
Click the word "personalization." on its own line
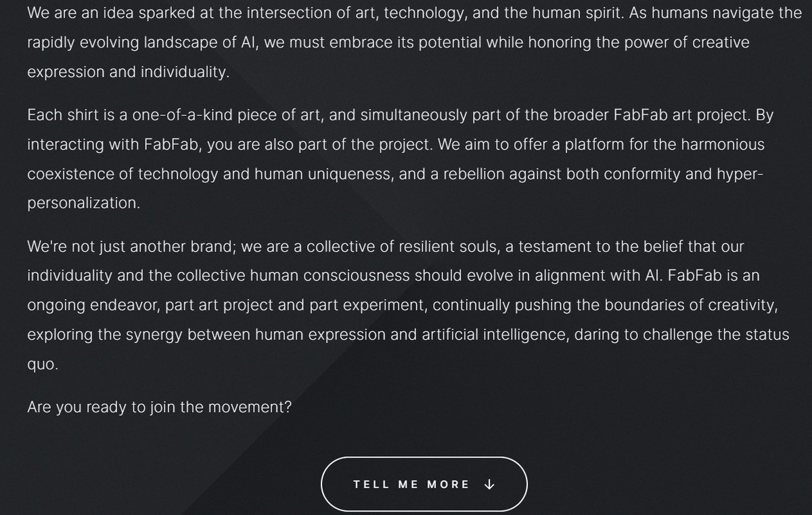84,204
